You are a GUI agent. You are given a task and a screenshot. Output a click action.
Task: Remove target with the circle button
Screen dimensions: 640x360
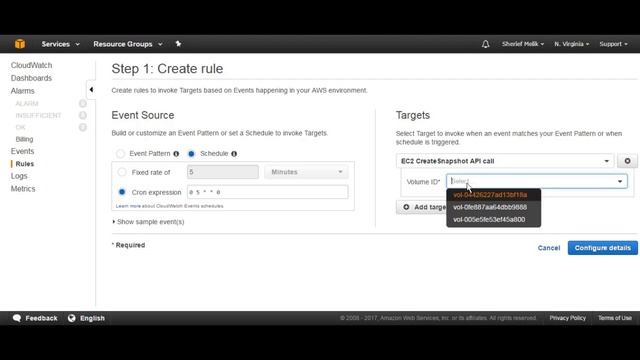(627, 161)
